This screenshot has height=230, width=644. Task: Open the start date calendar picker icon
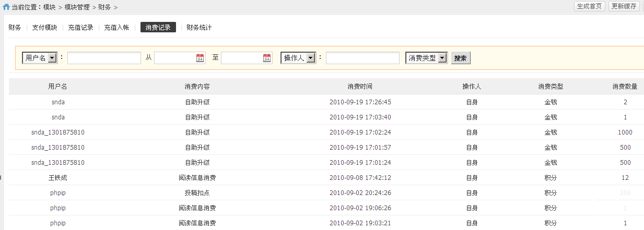click(x=200, y=58)
